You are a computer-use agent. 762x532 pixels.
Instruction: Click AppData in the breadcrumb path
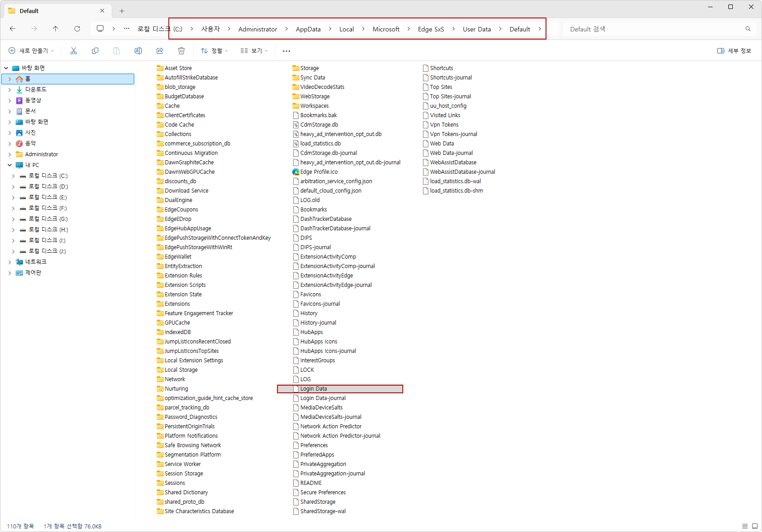click(x=308, y=29)
